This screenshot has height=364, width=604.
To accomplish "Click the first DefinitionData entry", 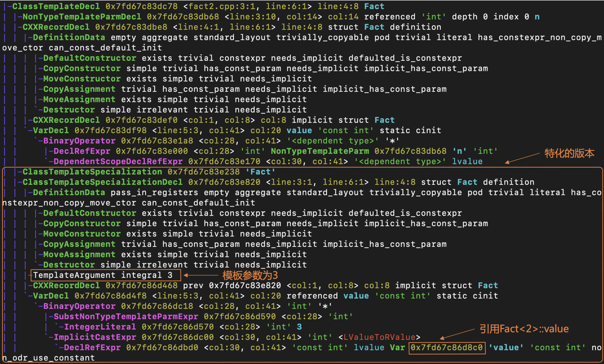I will coord(69,37).
